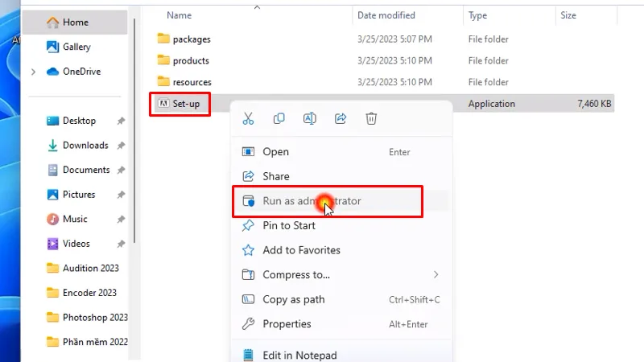Viewport: 644px width, 362px height.
Task: Click the Cut scissors icon in context menu
Action: [248, 118]
